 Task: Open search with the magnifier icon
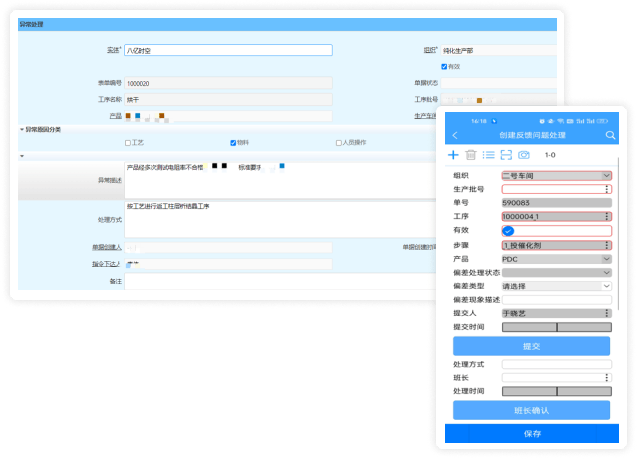point(610,135)
